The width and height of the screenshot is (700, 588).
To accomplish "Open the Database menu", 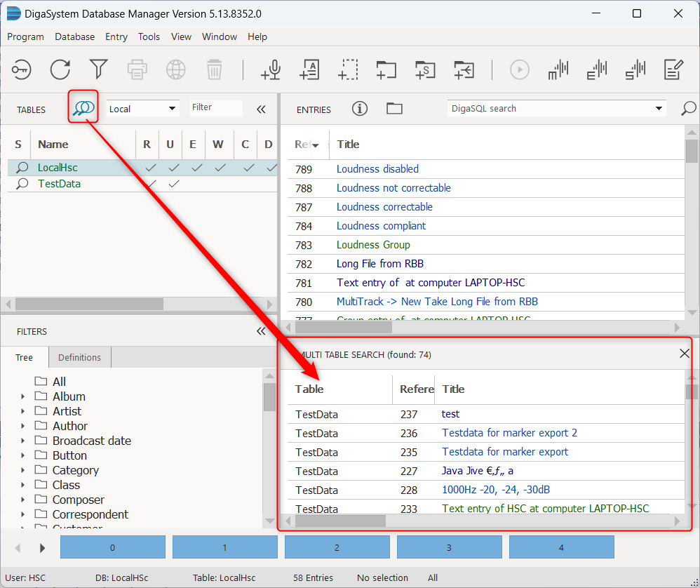I will pos(74,36).
